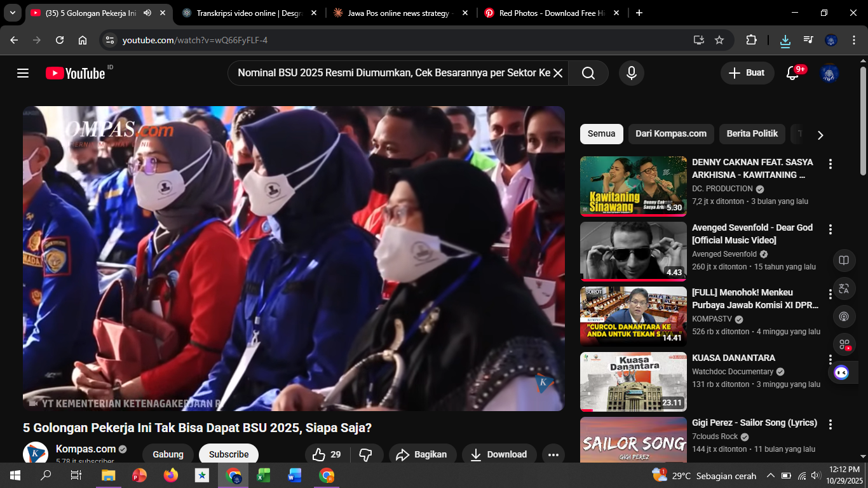Screen dimensions: 868x488
Task: Switch to the Red Photos Pinterest tab
Action: (553, 13)
